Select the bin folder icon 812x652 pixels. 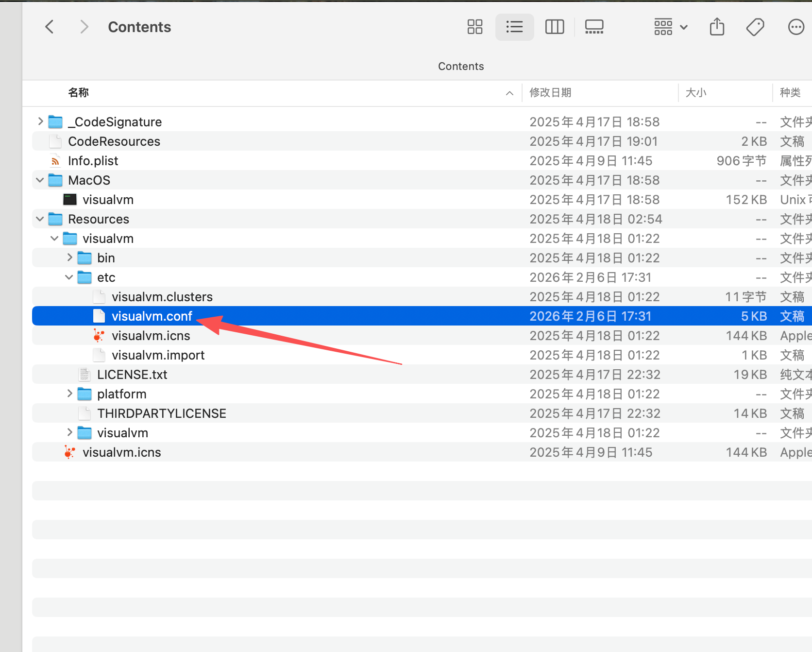(85, 257)
